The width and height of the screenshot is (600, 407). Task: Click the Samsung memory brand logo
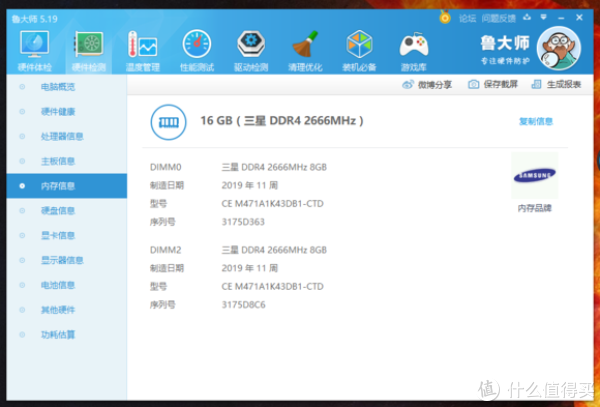tap(535, 175)
